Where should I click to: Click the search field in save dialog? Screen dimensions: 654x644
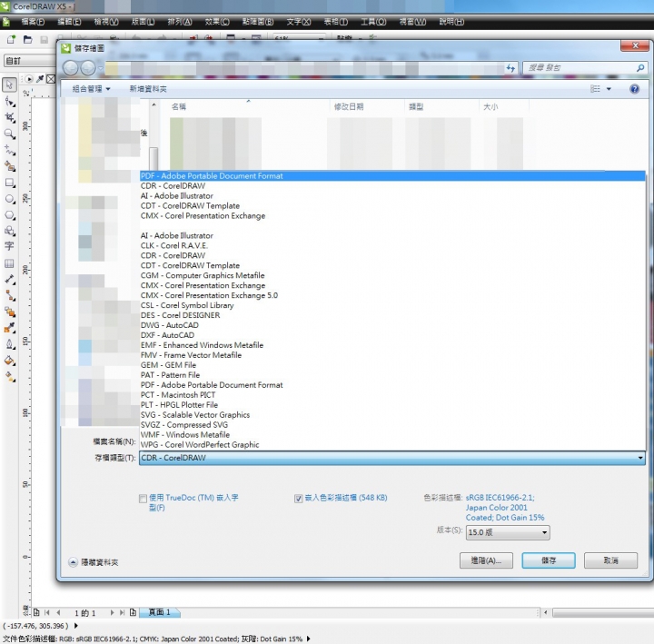584,68
